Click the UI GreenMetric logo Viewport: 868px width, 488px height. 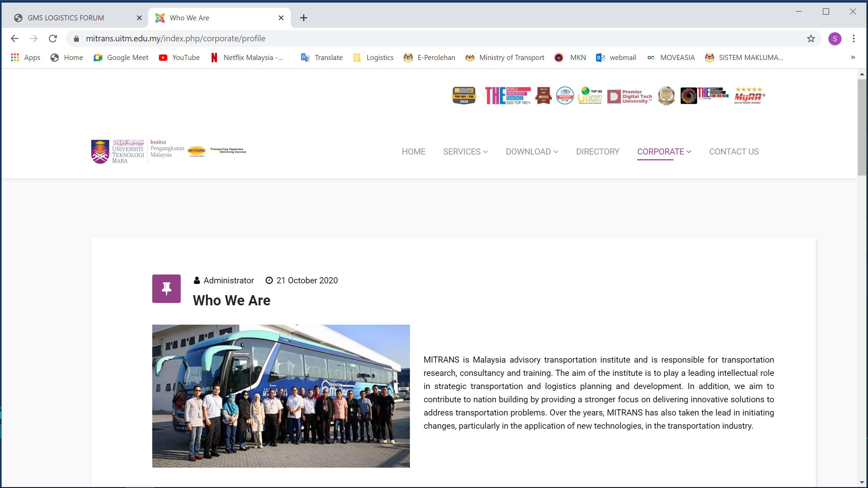(x=590, y=96)
